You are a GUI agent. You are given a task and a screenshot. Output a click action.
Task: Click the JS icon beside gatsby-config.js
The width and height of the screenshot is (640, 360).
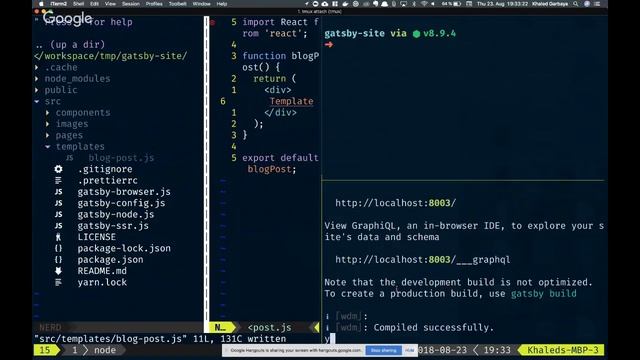[58, 203]
